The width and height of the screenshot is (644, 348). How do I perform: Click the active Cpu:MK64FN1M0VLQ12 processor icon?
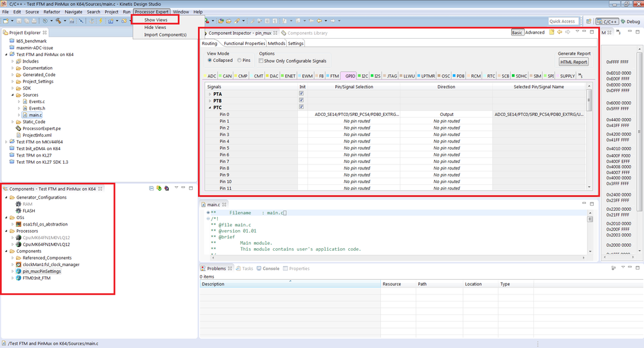[x=19, y=244]
